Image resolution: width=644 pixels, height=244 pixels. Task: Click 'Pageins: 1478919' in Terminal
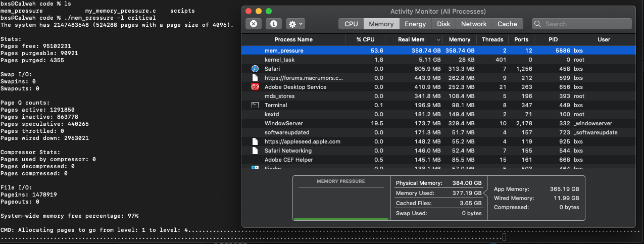click(x=29, y=194)
